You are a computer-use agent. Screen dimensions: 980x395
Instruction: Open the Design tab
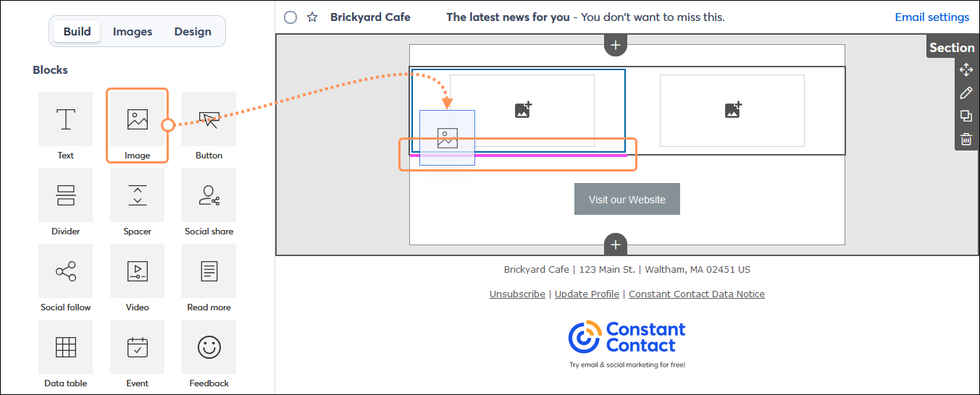pyautogui.click(x=193, y=32)
